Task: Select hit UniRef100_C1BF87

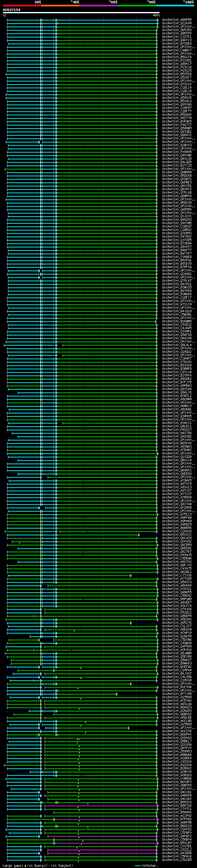Action: [177, 108]
